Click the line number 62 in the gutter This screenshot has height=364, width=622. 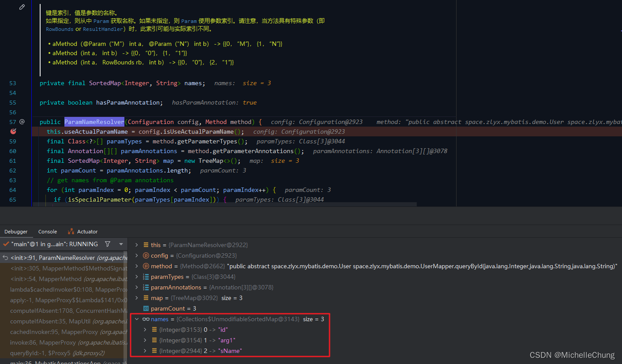point(12,170)
